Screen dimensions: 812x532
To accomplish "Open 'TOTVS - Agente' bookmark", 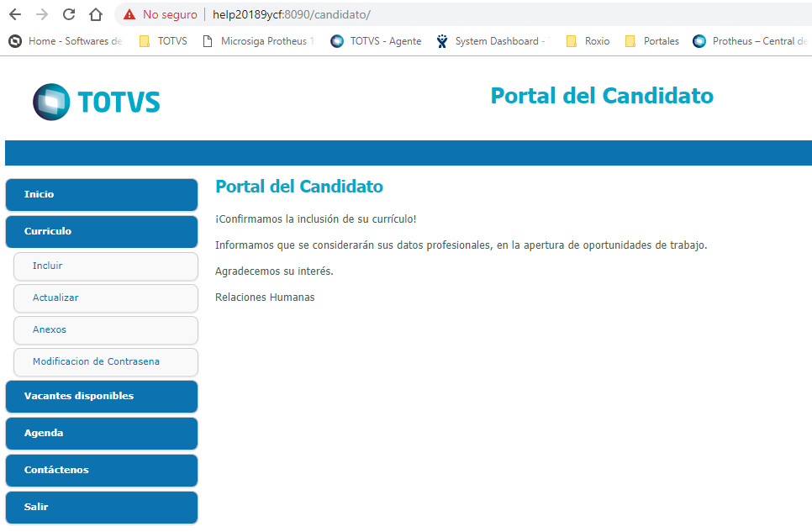I will (376, 41).
